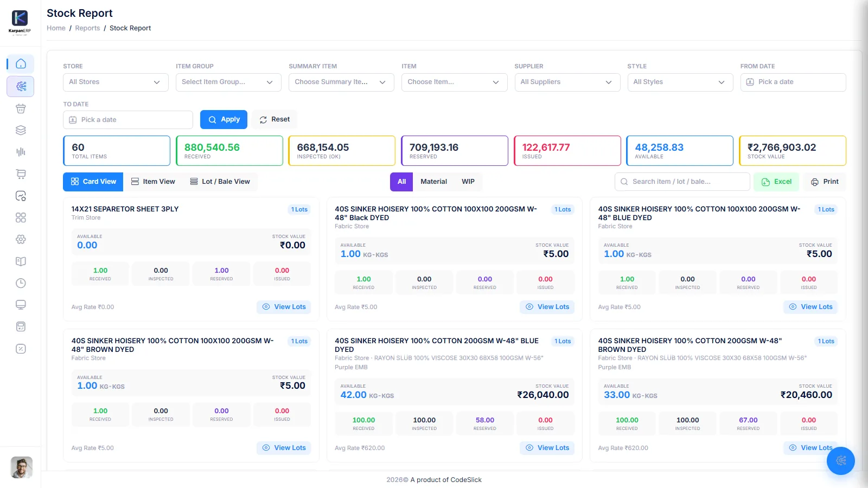Click the Search item / lot / bale field

coord(682,182)
